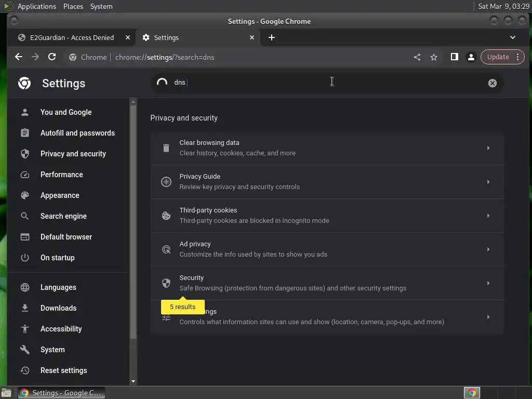The height and width of the screenshot is (399, 532).
Task: Click the show desktop icon in bottom panel
Action: (6, 393)
